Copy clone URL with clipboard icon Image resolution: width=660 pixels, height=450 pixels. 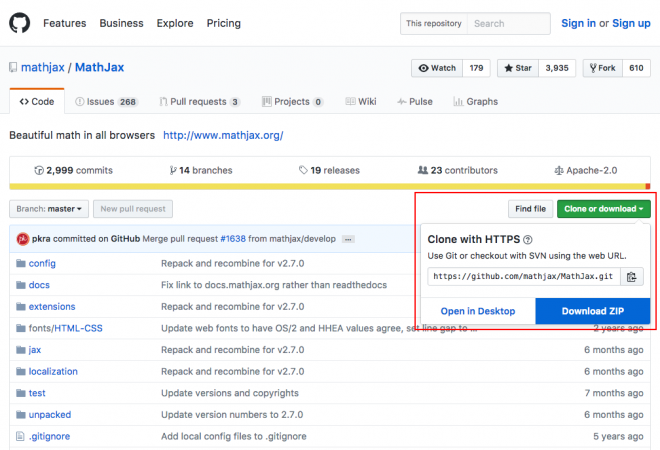point(631,277)
